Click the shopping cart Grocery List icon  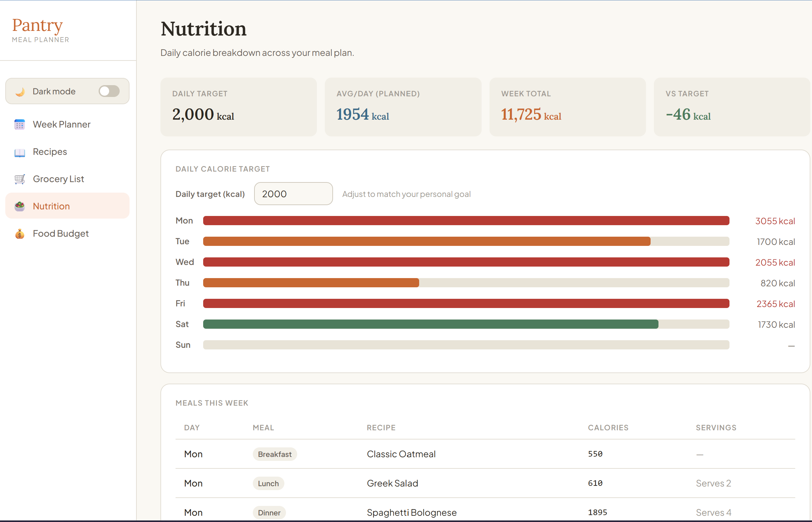(20, 179)
